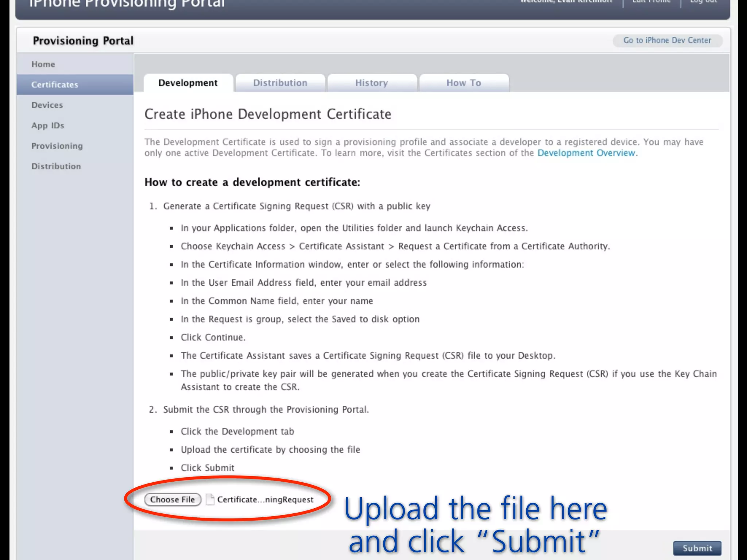Open the History tab
This screenshot has height=560, width=747.
[372, 83]
